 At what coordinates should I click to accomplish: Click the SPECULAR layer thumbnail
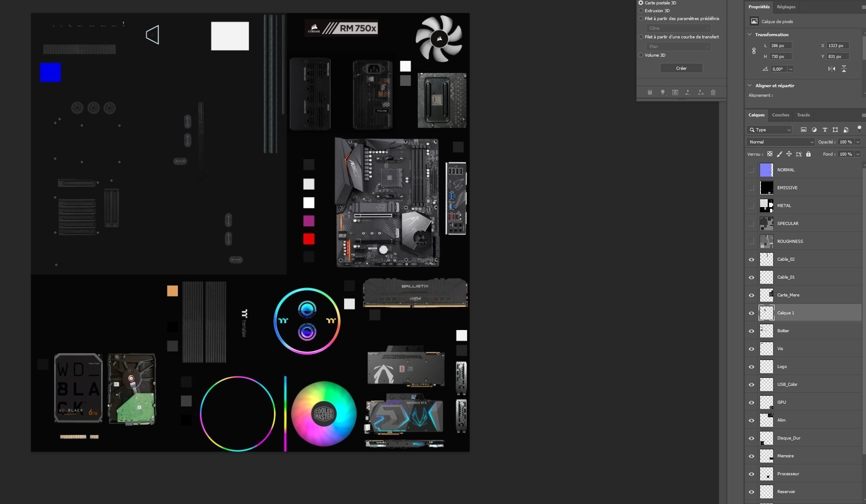tap(766, 223)
